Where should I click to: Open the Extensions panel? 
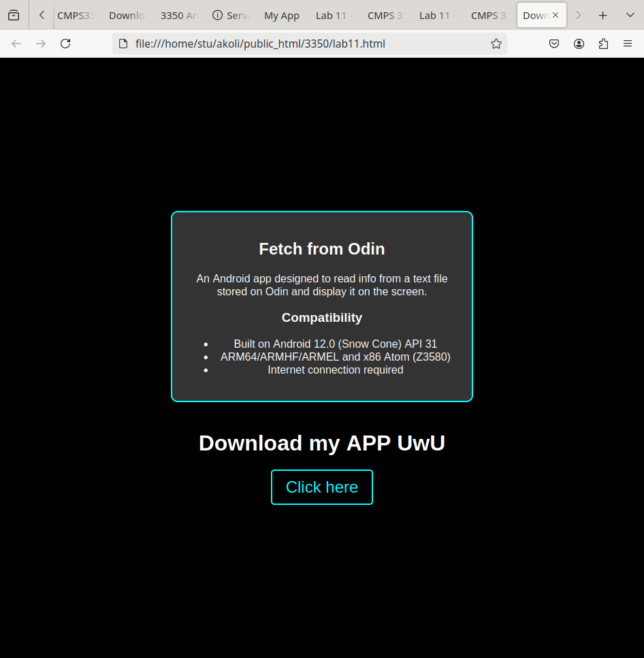point(603,44)
